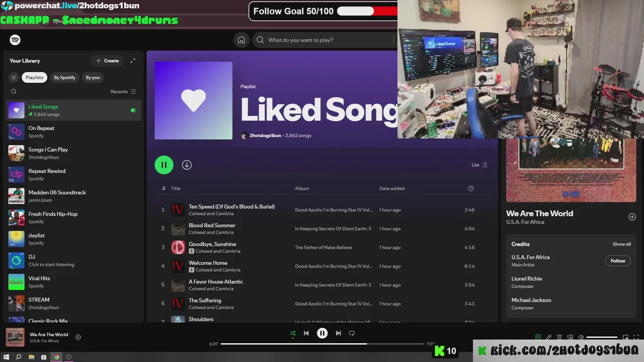Click Lionel Richie composer credit

pos(527,279)
